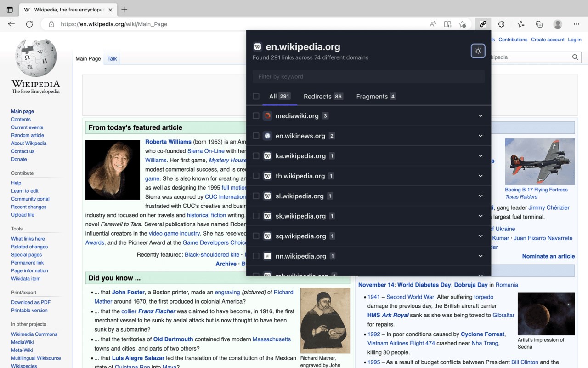Open the browser profile avatar
The height and width of the screenshot is (368, 588).
click(x=558, y=24)
